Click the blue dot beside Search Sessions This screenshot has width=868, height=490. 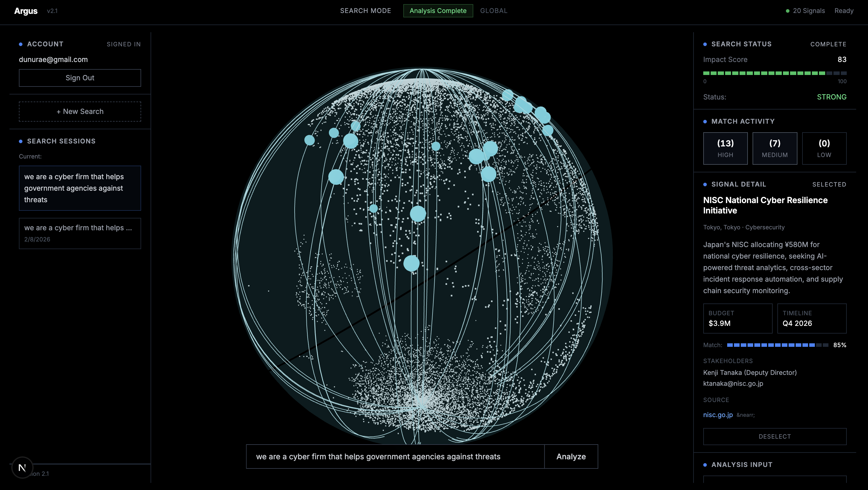[21, 141]
